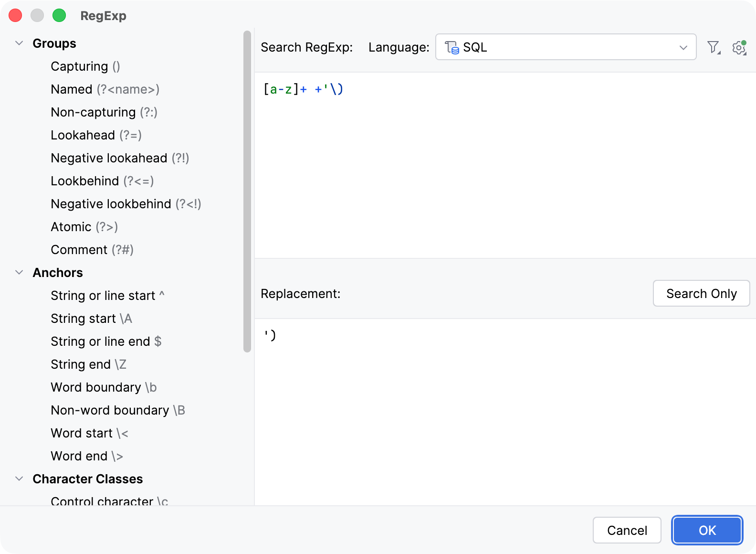
Task: Select Non-word boundary \B item
Action: (x=118, y=410)
